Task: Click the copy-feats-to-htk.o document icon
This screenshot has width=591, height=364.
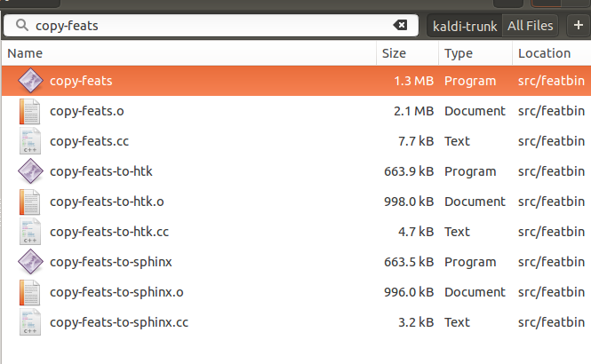Action: 30,202
